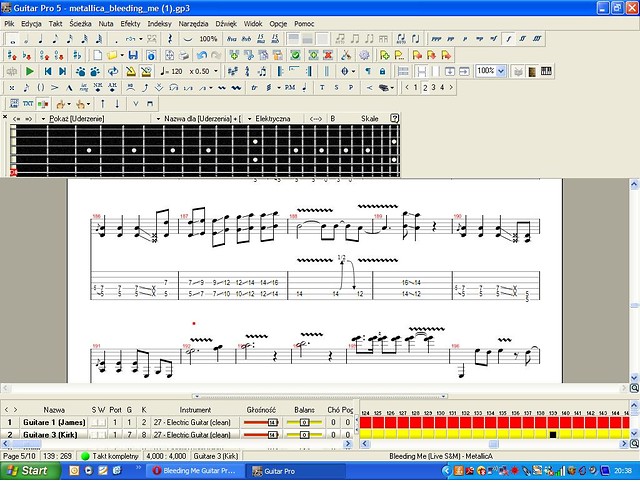Open the Narzędzia menu
The height and width of the screenshot is (500, 640).
[x=193, y=24]
